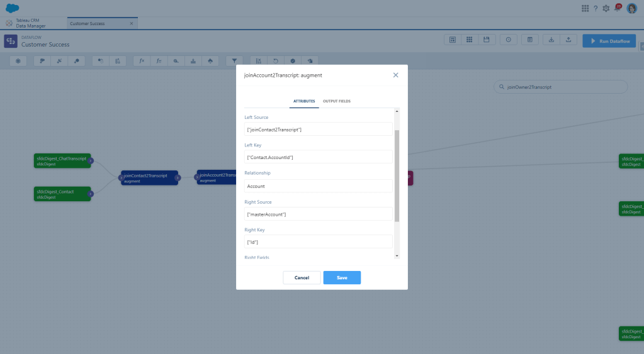
Task: Open the Setup gear menu
Action: [x=606, y=8]
